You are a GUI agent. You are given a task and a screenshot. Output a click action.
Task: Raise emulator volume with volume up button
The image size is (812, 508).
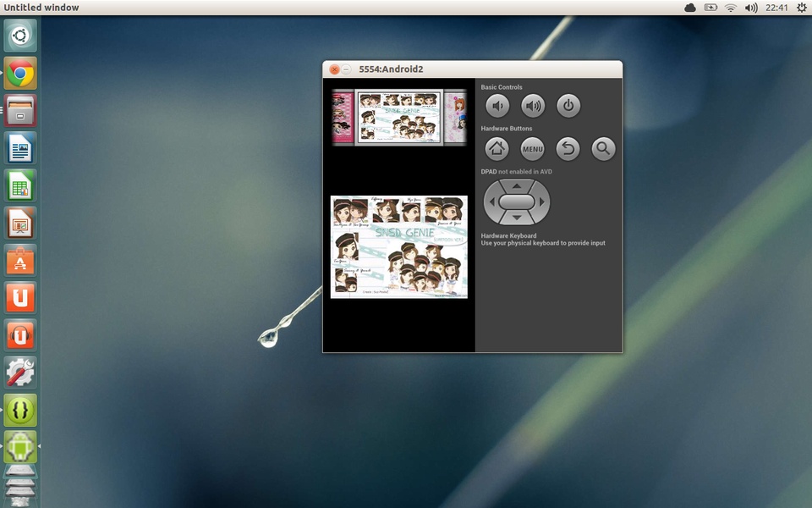pyautogui.click(x=533, y=106)
